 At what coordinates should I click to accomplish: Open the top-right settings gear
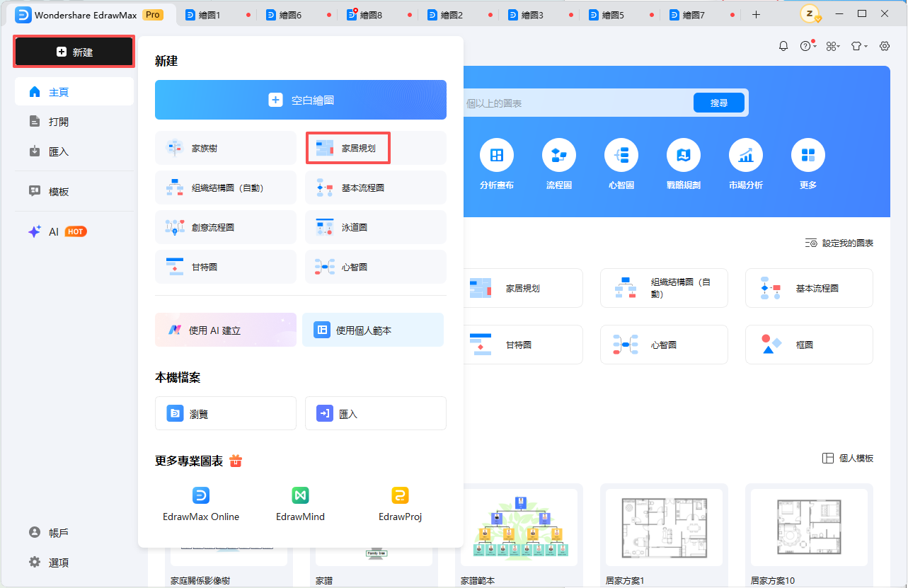tap(884, 45)
